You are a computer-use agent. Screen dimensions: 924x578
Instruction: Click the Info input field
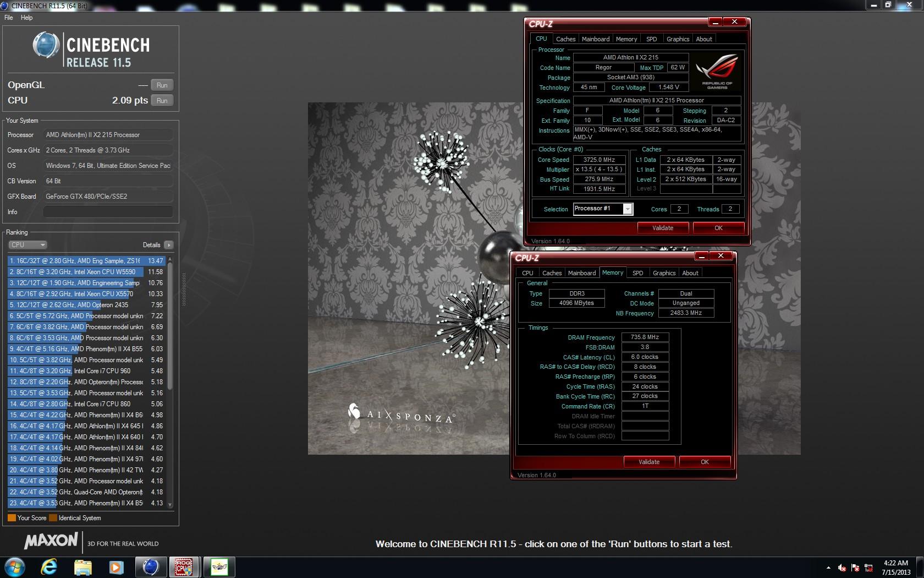(108, 212)
